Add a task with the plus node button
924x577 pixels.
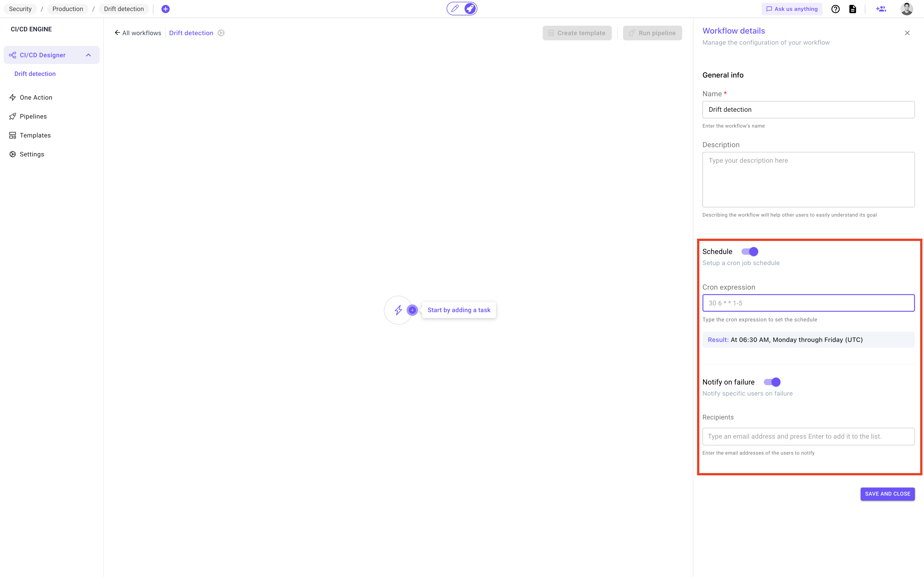412,310
